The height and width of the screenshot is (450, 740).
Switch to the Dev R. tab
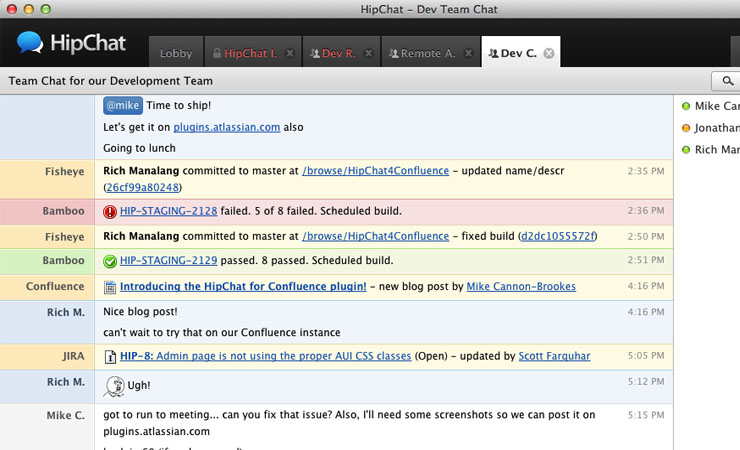click(338, 53)
